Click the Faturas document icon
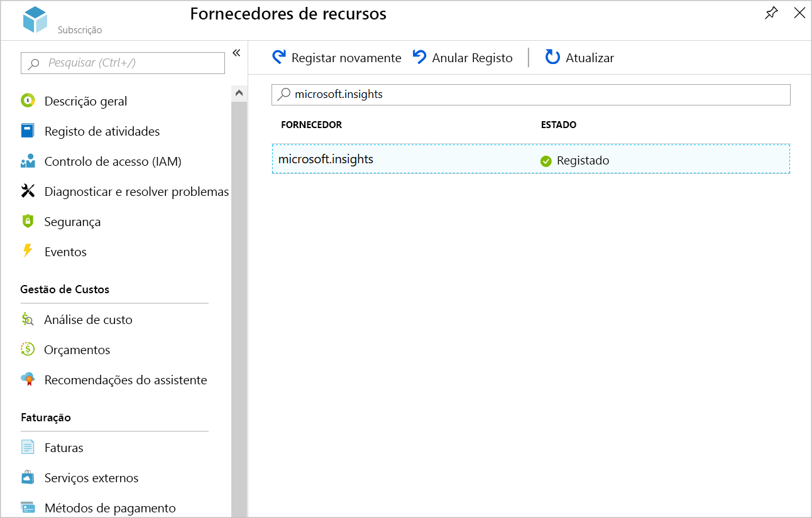Image resolution: width=812 pixels, height=518 pixels. coord(28,447)
